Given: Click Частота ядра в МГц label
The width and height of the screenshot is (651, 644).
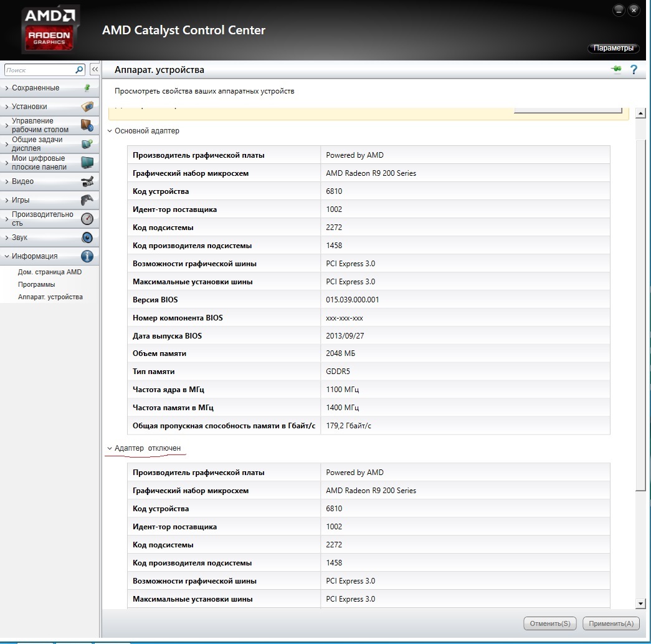Looking at the screenshot, I should (168, 389).
